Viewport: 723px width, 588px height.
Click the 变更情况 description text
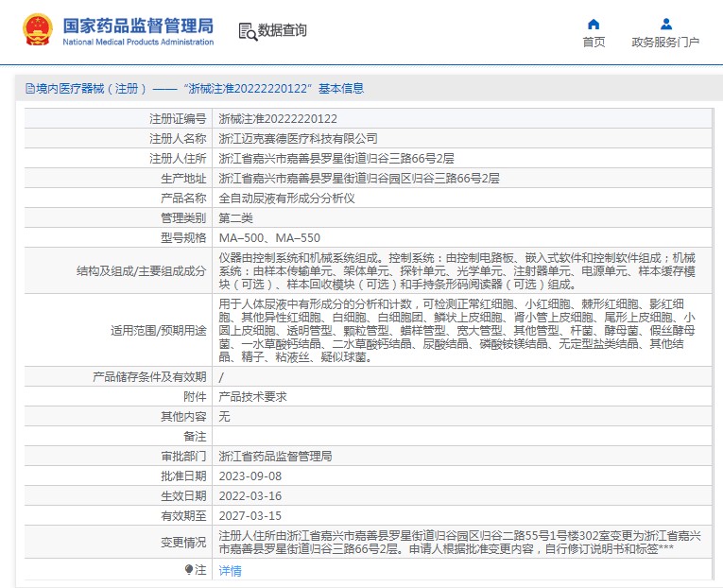[459, 542]
